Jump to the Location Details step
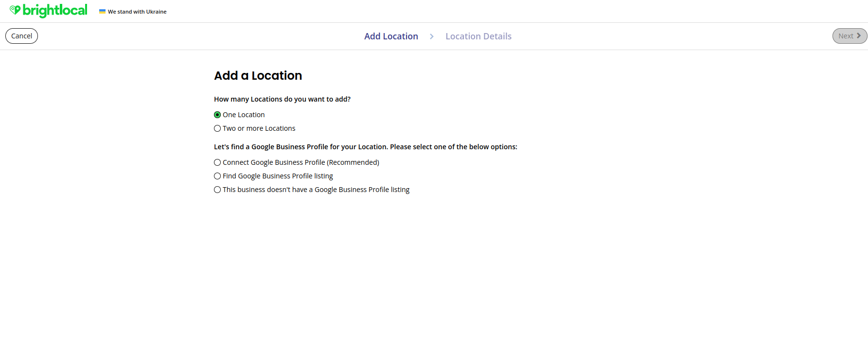Screen dimensions: 868x351 (x=478, y=36)
